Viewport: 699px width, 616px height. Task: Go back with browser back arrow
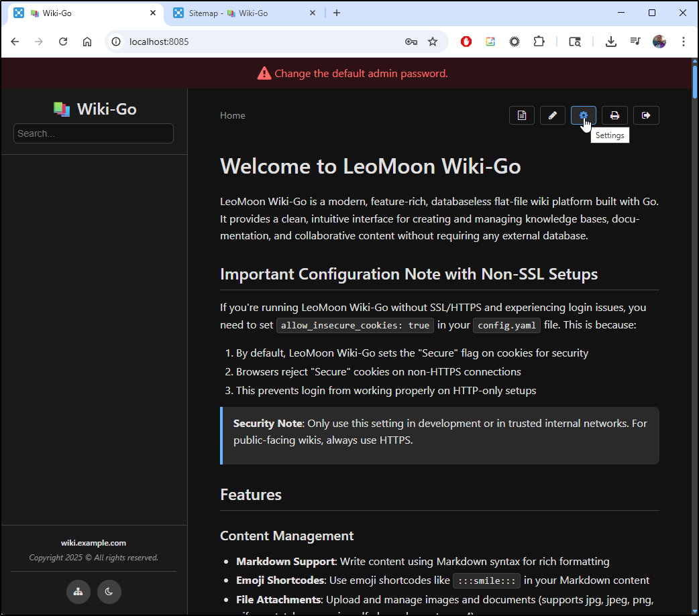(15, 42)
